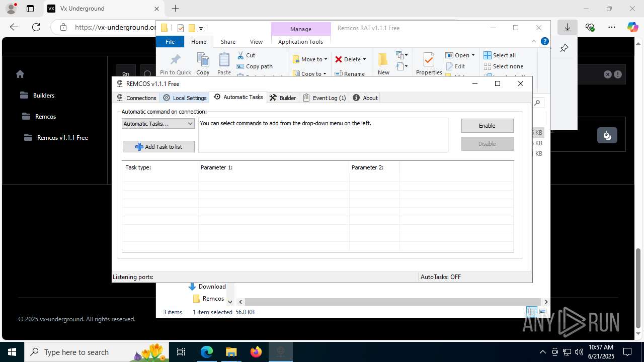Click the download button on vx-underground page
The image size is (644, 362).
point(607,135)
